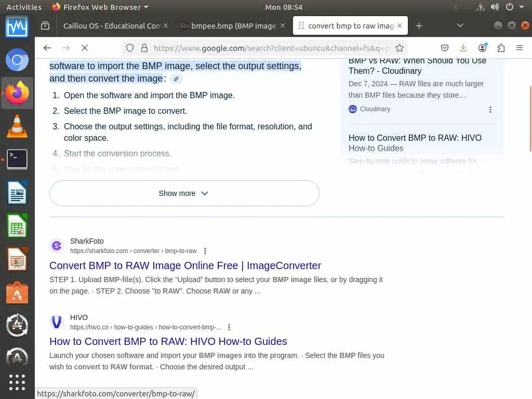Click the running Firefox icon in the dock

[x=17, y=93]
